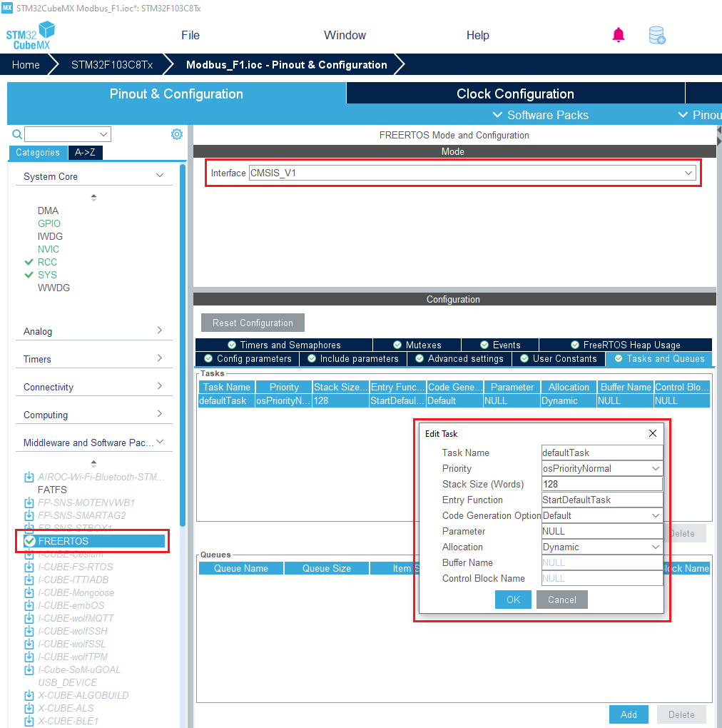Click the Reset Configuration button

click(x=253, y=323)
